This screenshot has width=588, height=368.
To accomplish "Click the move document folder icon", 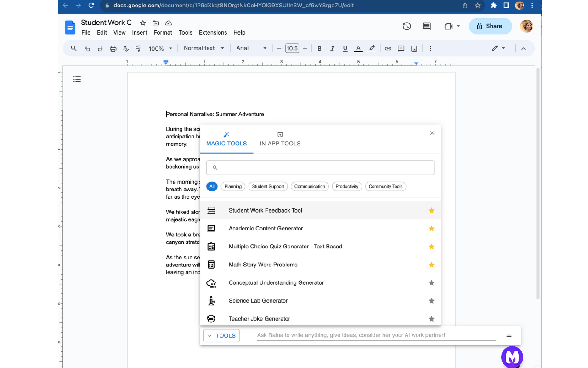I will pos(156,23).
